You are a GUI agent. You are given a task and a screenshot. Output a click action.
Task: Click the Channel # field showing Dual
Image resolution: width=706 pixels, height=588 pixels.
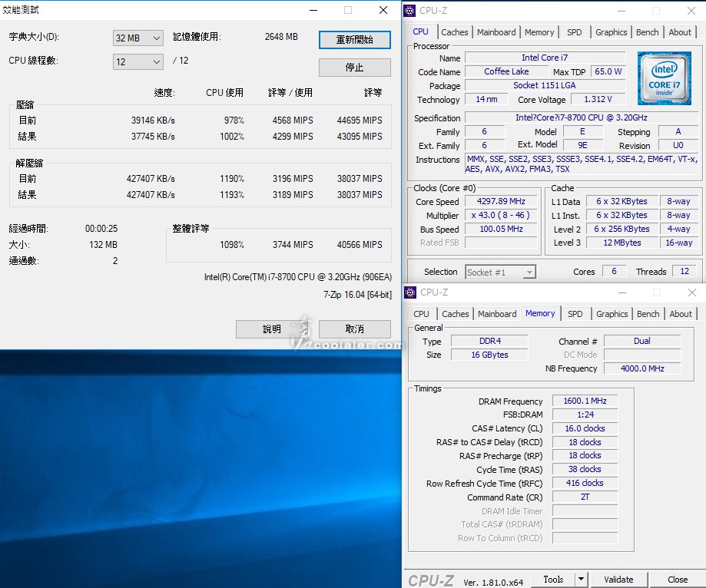[x=642, y=341]
